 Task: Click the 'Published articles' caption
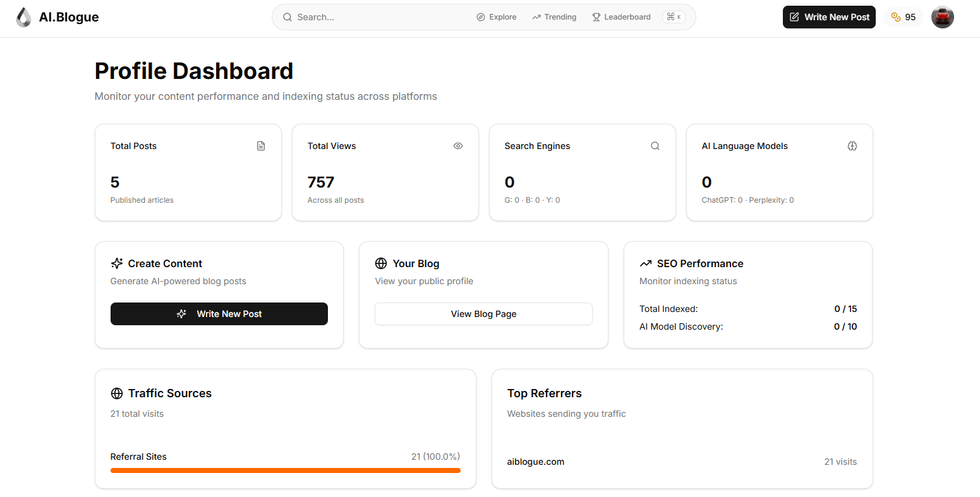(x=142, y=200)
